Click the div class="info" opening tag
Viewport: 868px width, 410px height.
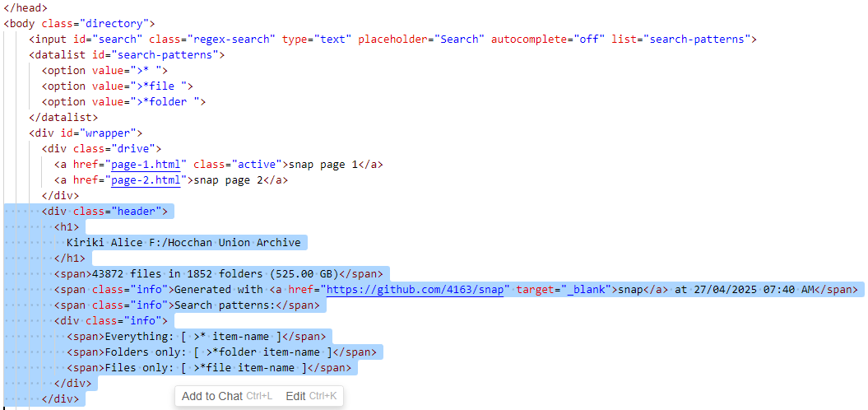111,320
